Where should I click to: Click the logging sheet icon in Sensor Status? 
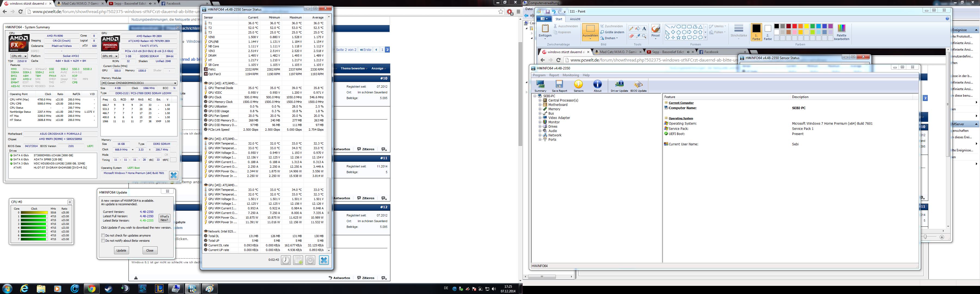click(298, 260)
